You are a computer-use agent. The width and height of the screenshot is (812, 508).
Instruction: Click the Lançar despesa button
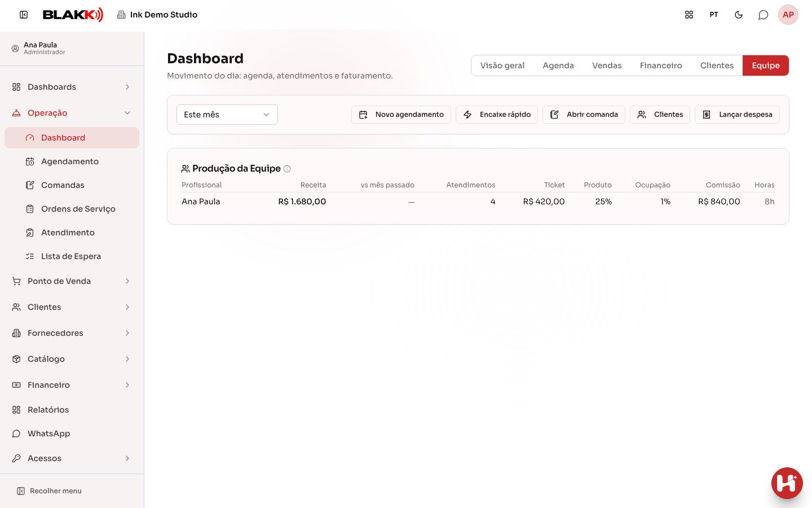click(737, 115)
